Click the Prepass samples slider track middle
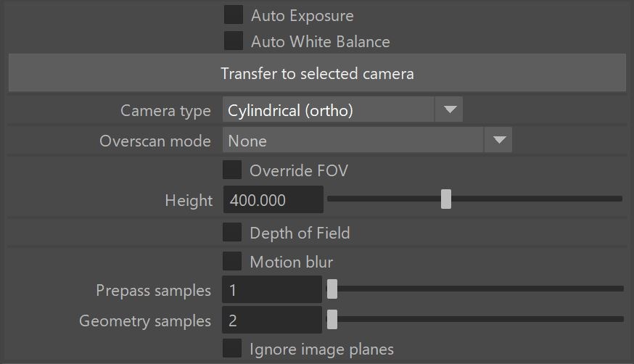The image size is (634, 364). pos(476,289)
